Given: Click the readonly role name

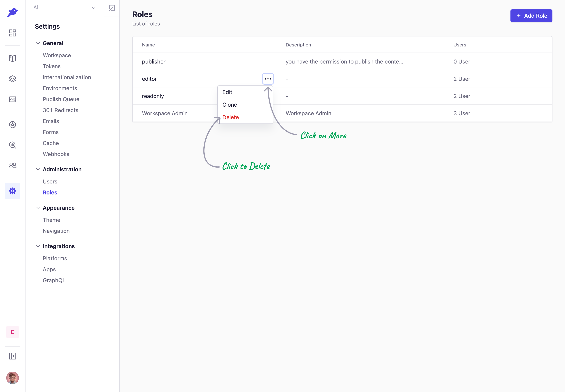Looking at the screenshot, I should [153, 96].
